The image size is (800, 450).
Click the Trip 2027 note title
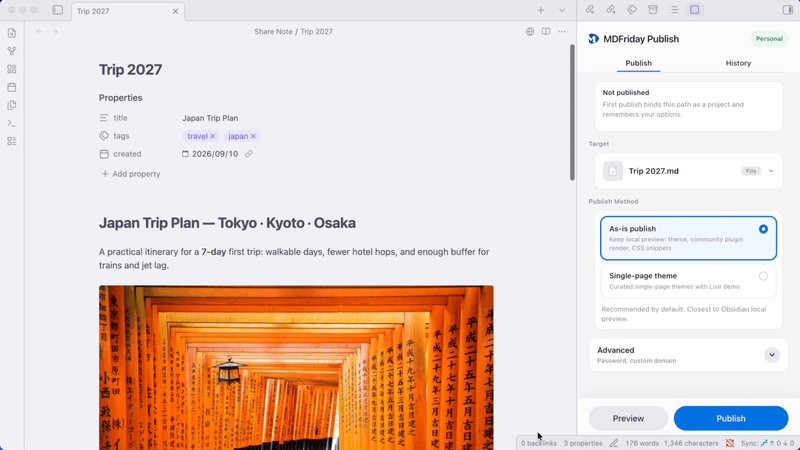click(x=131, y=69)
